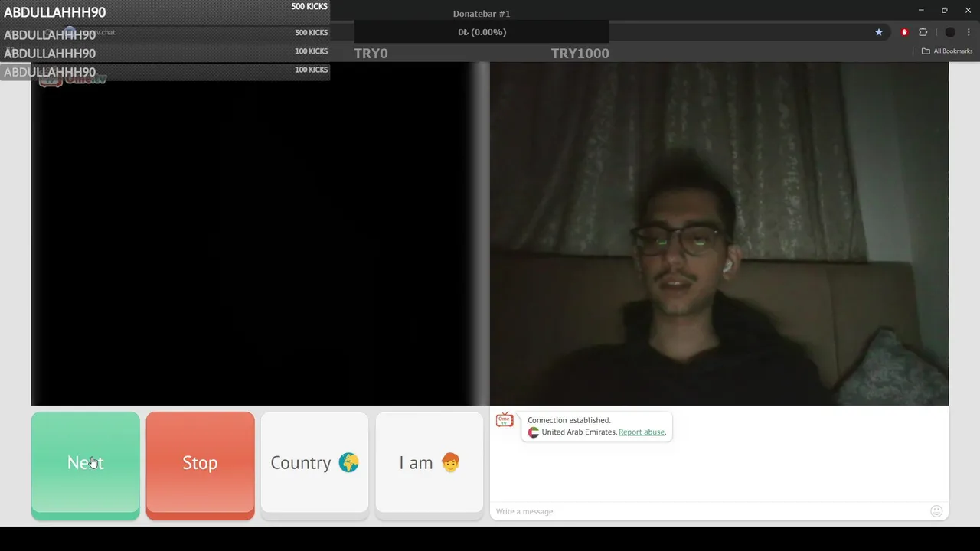The image size is (980, 551).
Task: Click the United Arab Emirates flag icon
Action: 534,432
